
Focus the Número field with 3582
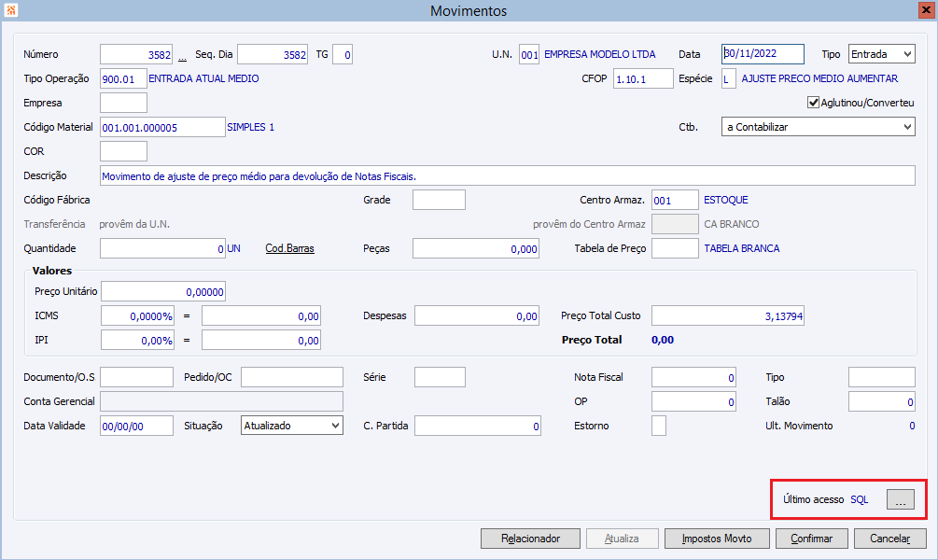pyautogui.click(x=135, y=54)
